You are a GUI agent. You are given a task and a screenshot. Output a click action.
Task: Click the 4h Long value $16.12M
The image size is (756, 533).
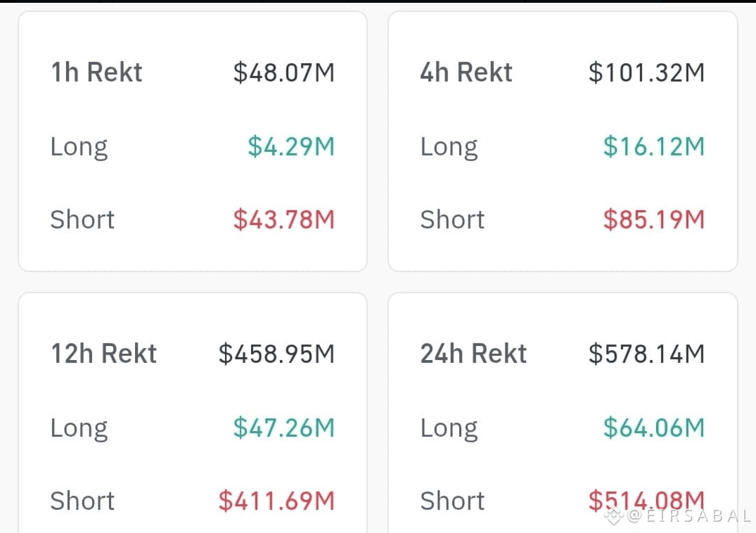[654, 146]
